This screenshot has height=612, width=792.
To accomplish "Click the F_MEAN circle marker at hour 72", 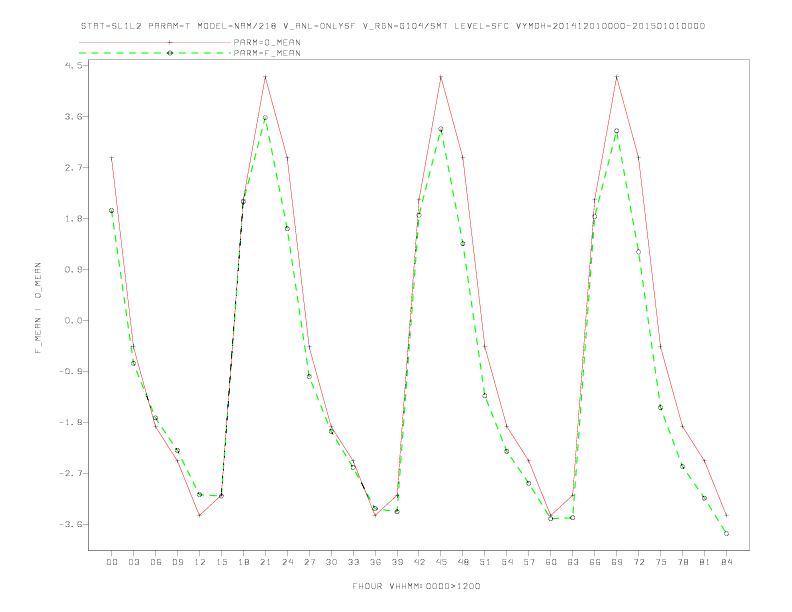I will [638, 252].
